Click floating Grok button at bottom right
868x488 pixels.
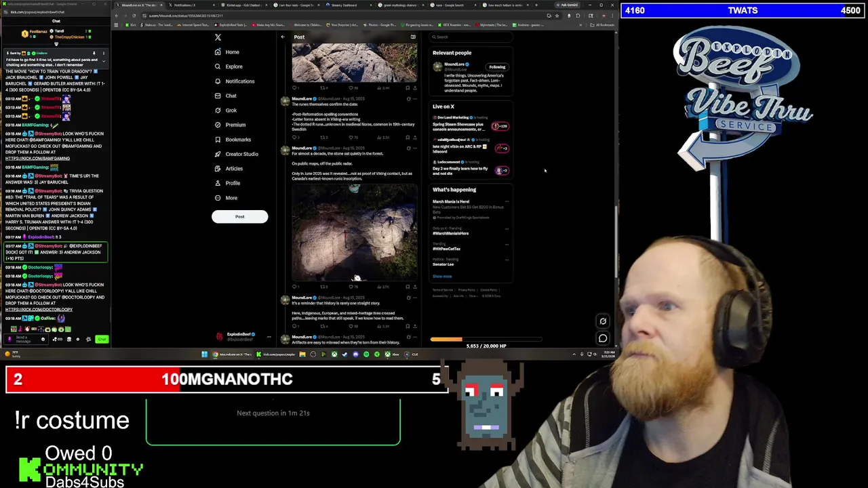click(x=603, y=321)
